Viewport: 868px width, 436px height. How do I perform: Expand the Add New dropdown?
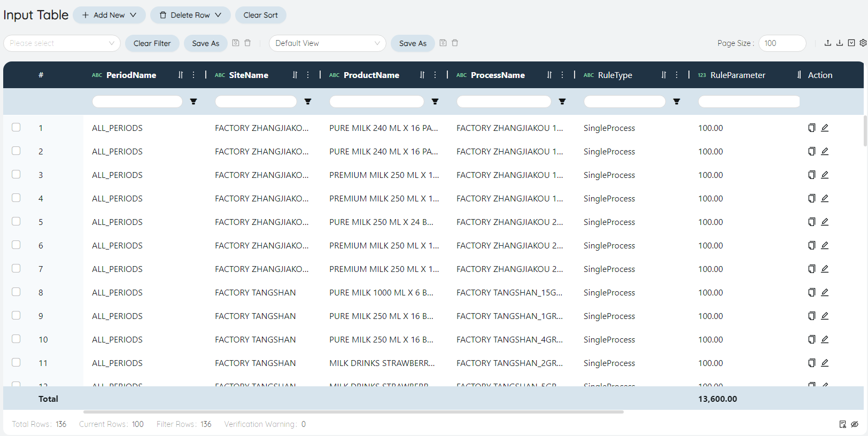point(109,15)
